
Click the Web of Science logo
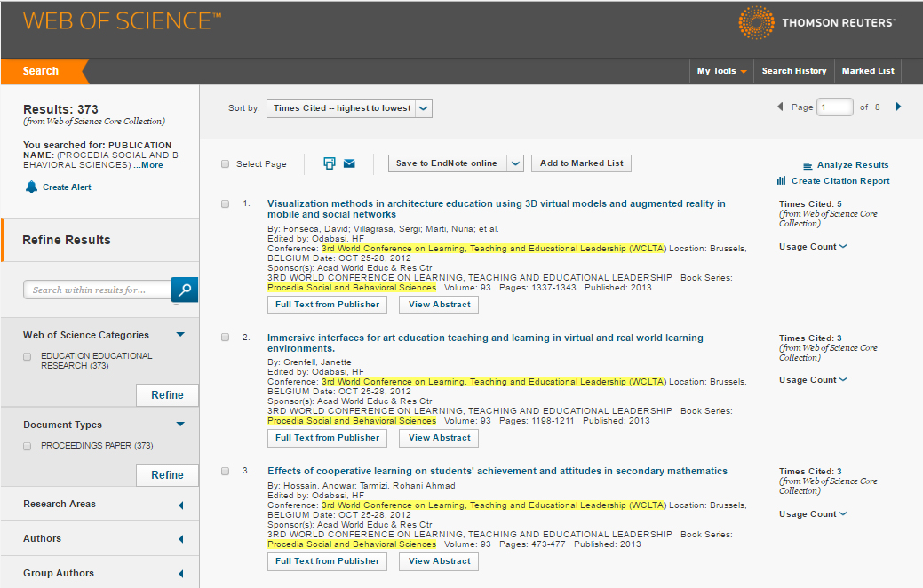[122, 21]
